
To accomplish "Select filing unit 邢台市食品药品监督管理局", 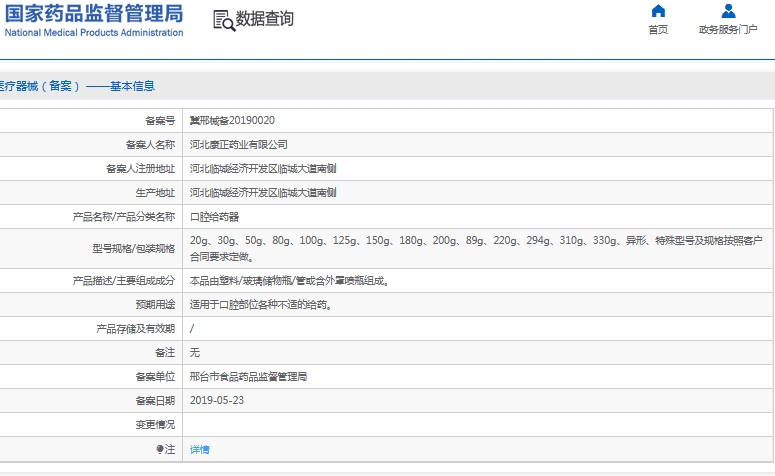I will (249, 377).
